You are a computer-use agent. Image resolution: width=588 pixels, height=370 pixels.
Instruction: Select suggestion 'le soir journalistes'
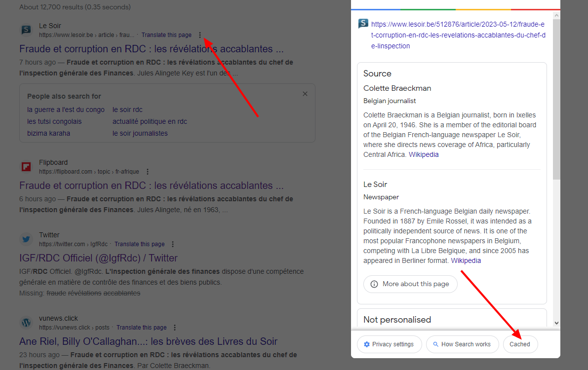point(140,133)
